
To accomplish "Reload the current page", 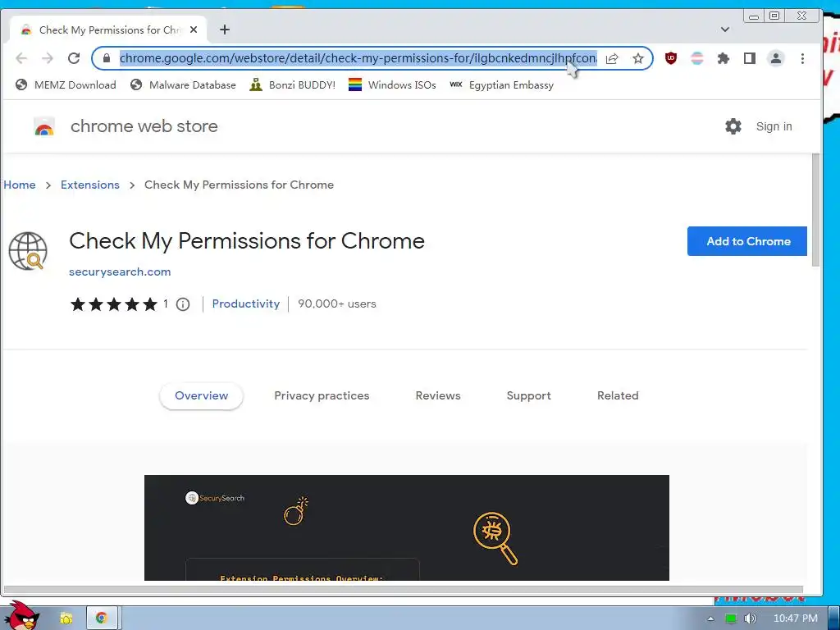I will pos(74,58).
